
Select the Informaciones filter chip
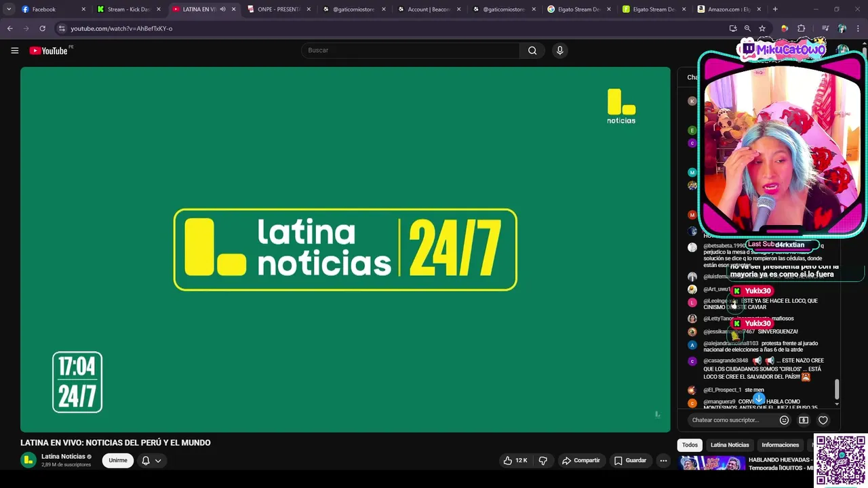(x=780, y=445)
